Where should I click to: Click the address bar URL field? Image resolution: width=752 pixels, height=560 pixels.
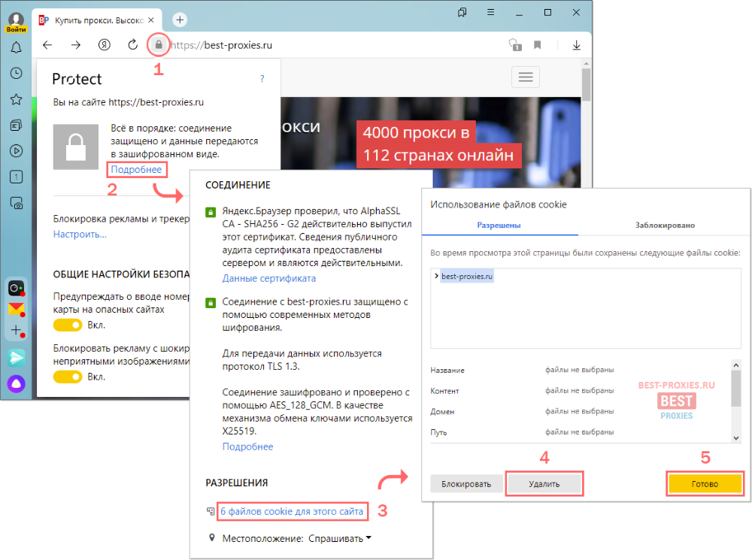(335, 45)
